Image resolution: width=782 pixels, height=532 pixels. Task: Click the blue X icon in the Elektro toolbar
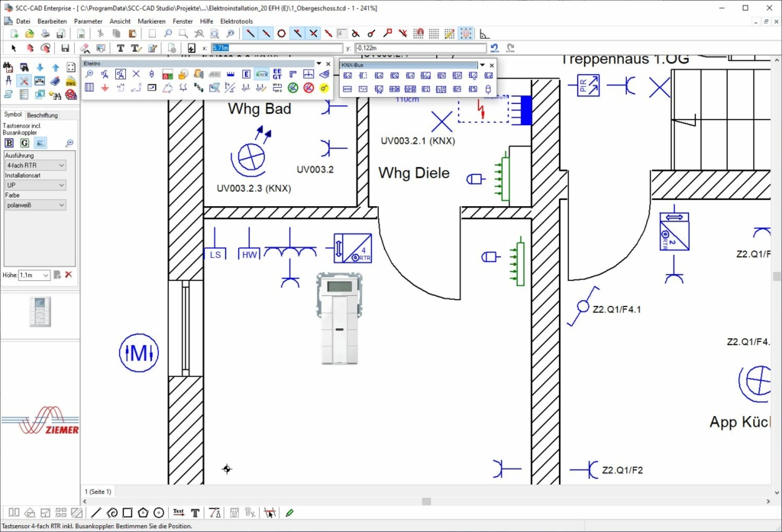[x=136, y=74]
